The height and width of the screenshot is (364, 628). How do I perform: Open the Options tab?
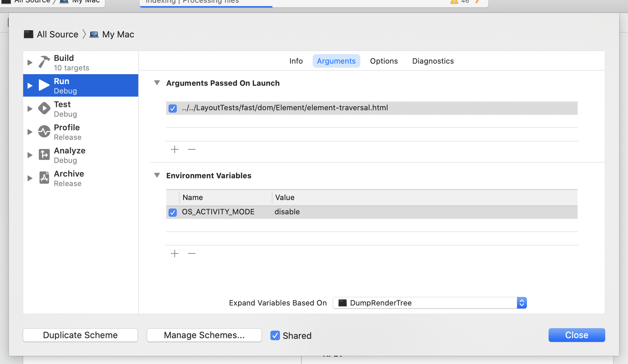(383, 61)
